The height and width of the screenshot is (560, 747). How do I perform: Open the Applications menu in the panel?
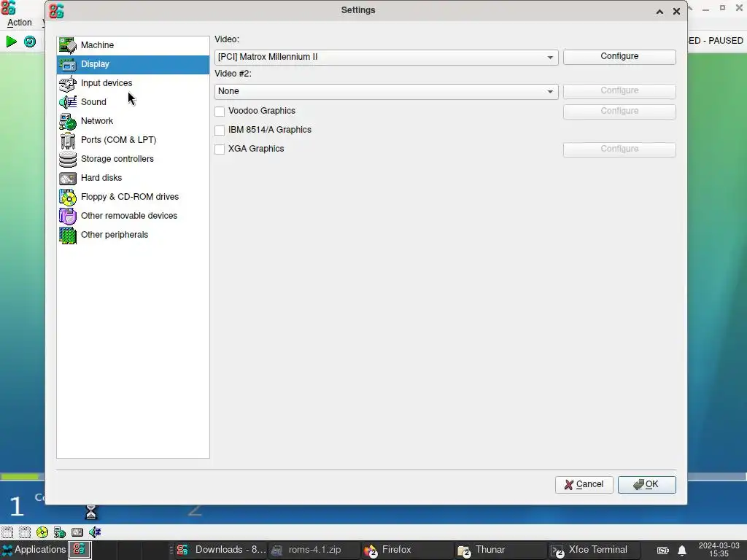[x=34, y=550]
